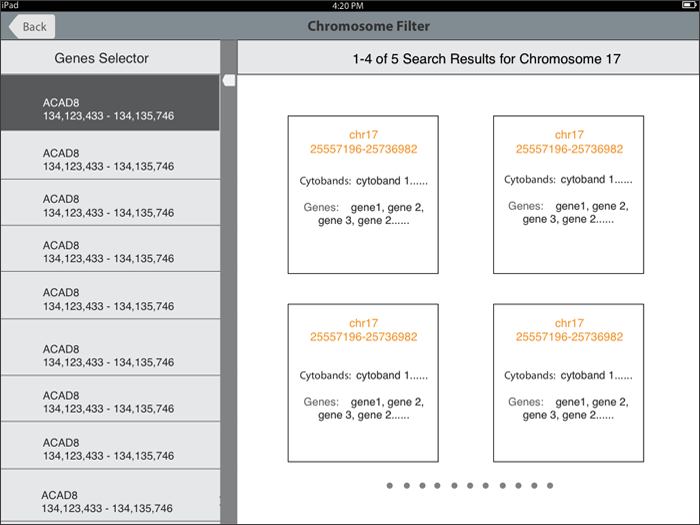Open the bottom-left chr17 result card
This screenshot has width=700, height=525.
[x=363, y=383]
